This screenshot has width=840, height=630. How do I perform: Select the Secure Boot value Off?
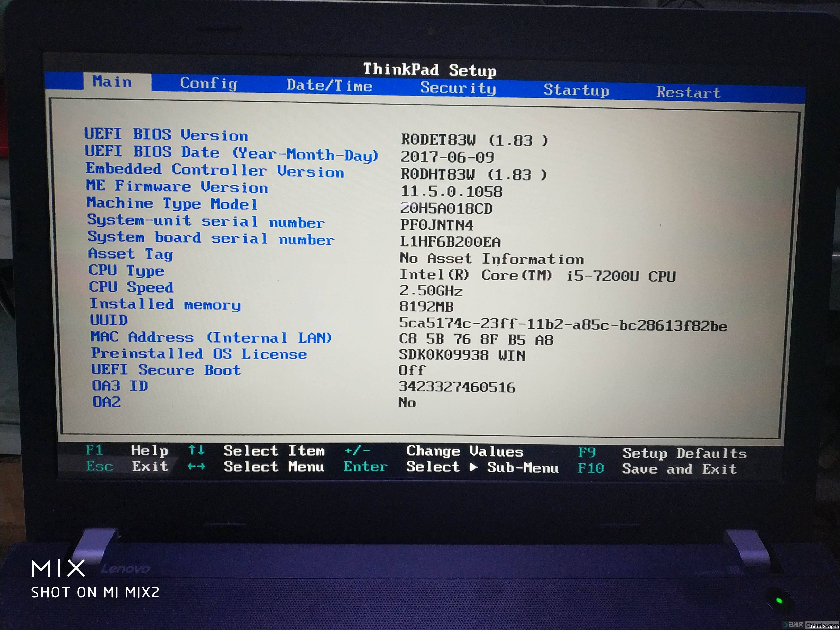pos(412,370)
